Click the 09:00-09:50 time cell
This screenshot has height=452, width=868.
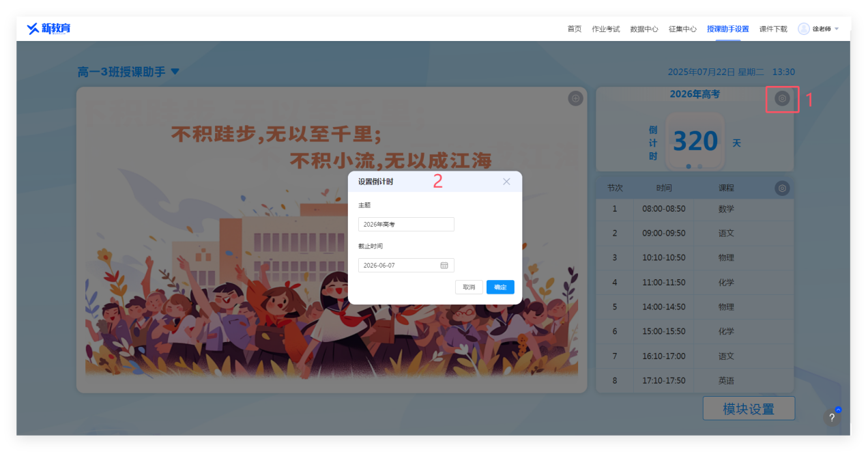coord(663,234)
